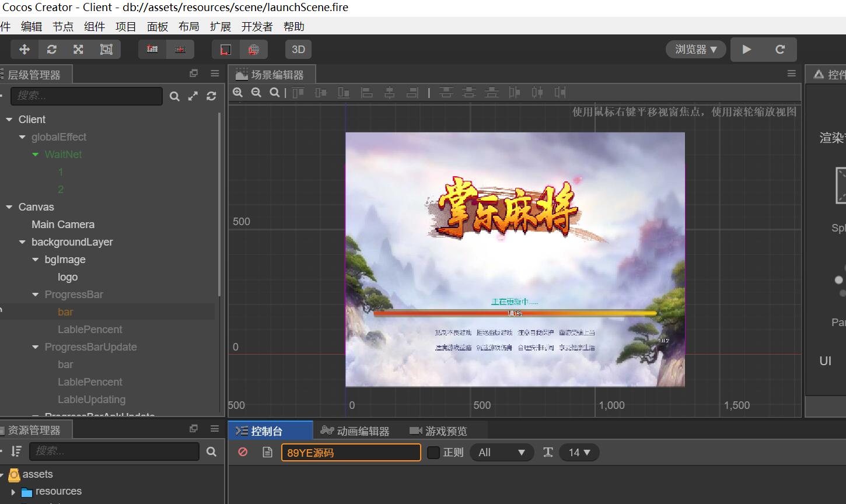Focus hierarchy search input field
This screenshot has width=846, height=504.
coord(86,96)
